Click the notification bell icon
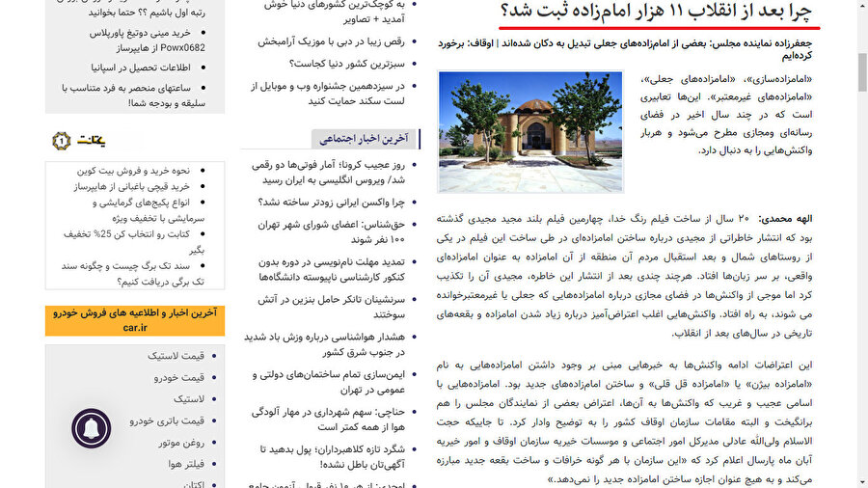 (91, 428)
